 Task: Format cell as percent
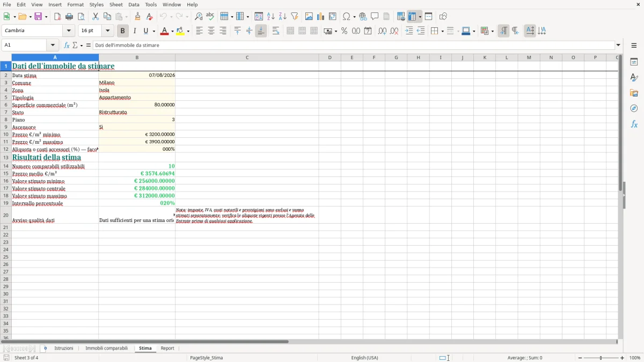344,31
